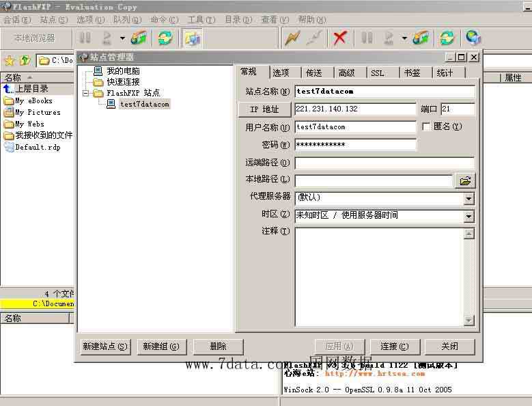This screenshot has width=532, height=406.
Task: Click the lightning bolt Connect icon
Action: [x=292, y=38]
